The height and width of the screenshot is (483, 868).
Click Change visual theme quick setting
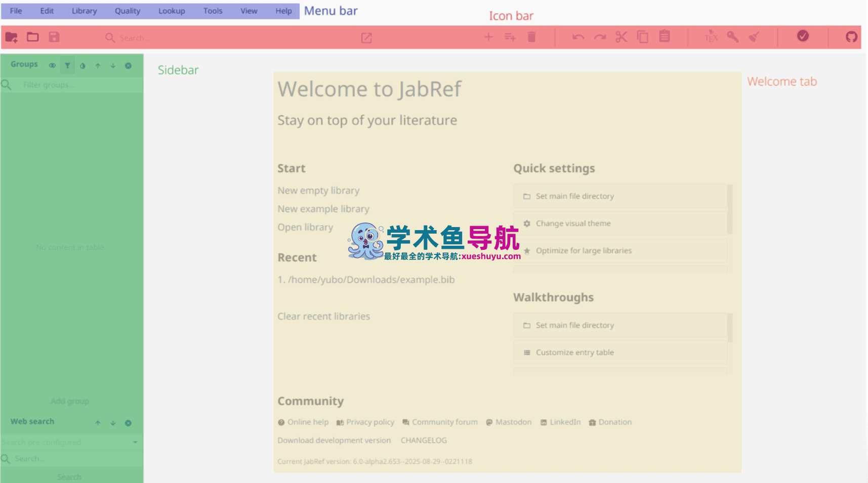tap(620, 224)
